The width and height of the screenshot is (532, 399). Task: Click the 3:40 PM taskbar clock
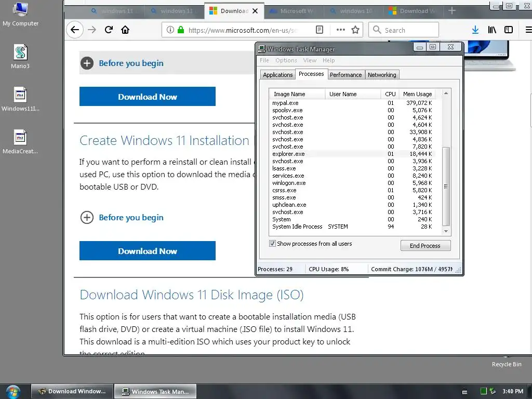(x=513, y=391)
